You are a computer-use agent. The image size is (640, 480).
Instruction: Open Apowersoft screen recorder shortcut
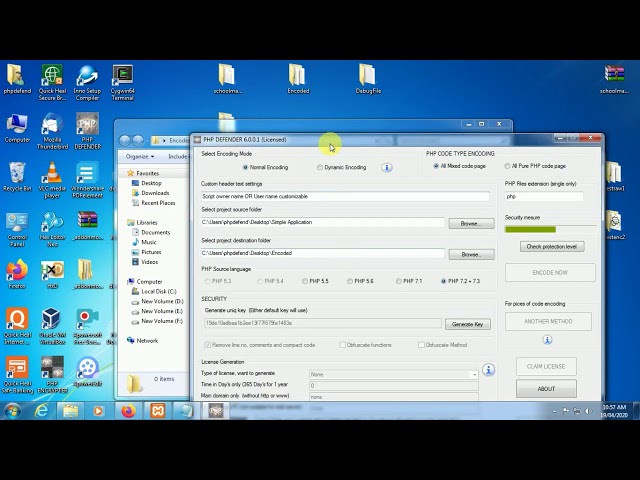[87, 326]
